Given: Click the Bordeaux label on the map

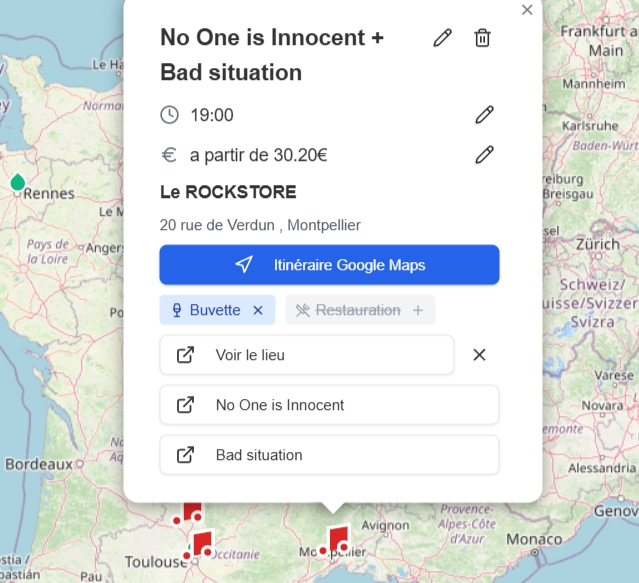Looking at the screenshot, I should click(39, 464).
